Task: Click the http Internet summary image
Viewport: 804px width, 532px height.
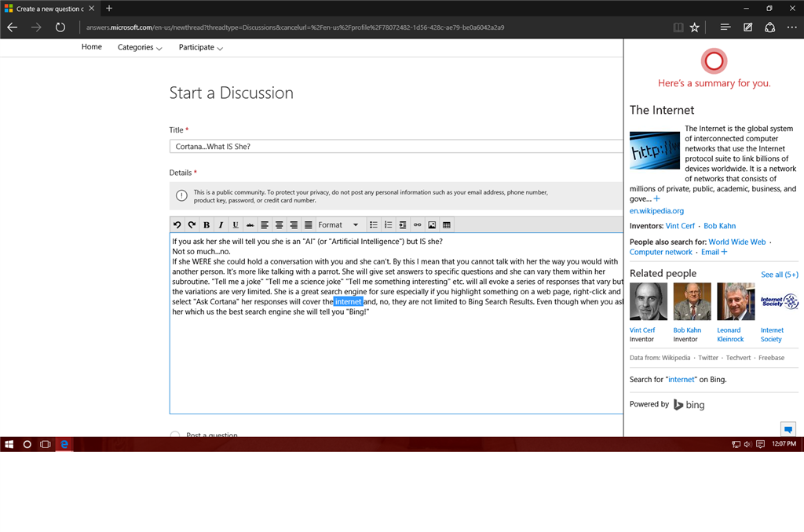Action: click(x=655, y=151)
